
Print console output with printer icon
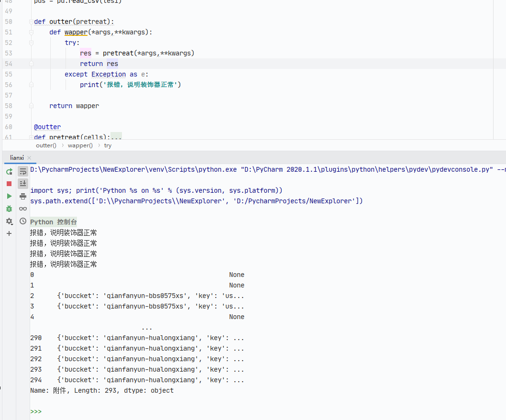[23, 196]
